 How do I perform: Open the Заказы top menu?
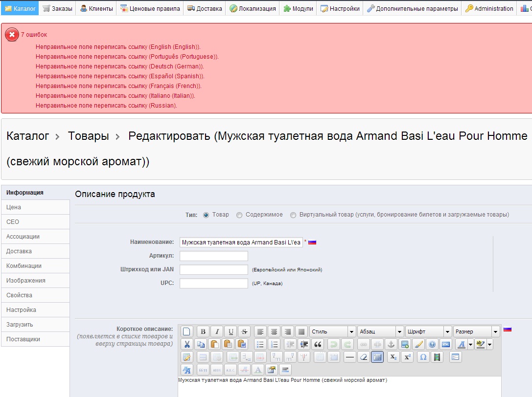coord(58,8)
